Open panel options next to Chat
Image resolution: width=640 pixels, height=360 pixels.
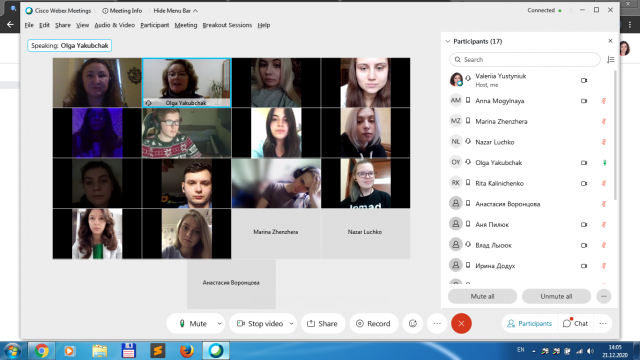[603, 324]
